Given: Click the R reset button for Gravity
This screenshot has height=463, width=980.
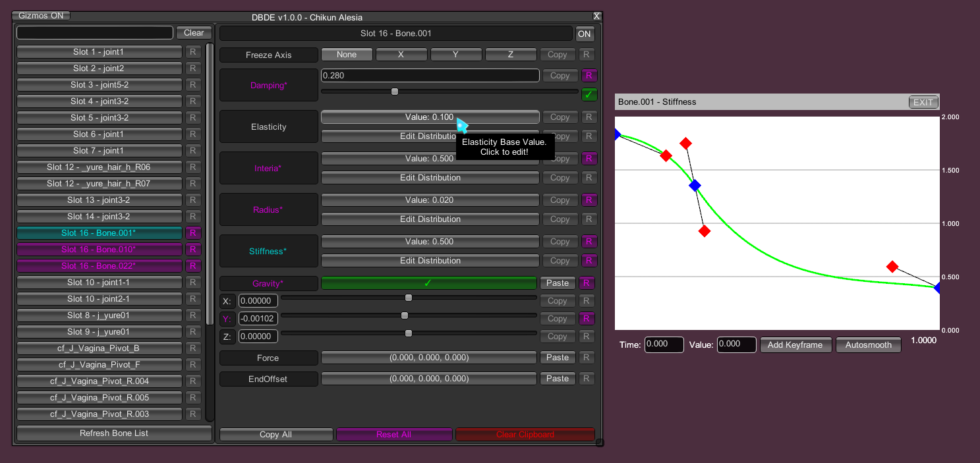Looking at the screenshot, I should pyautogui.click(x=587, y=283).
